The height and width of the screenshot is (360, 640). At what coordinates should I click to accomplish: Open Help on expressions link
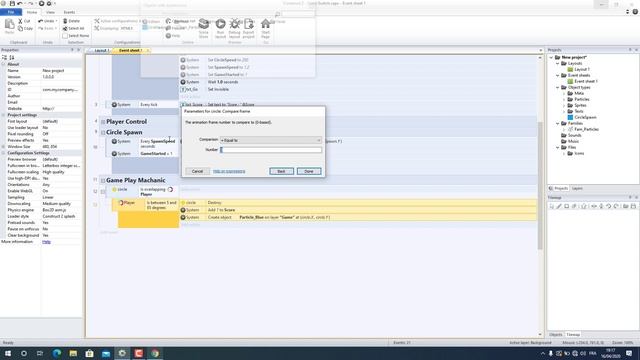pos(229,171)
